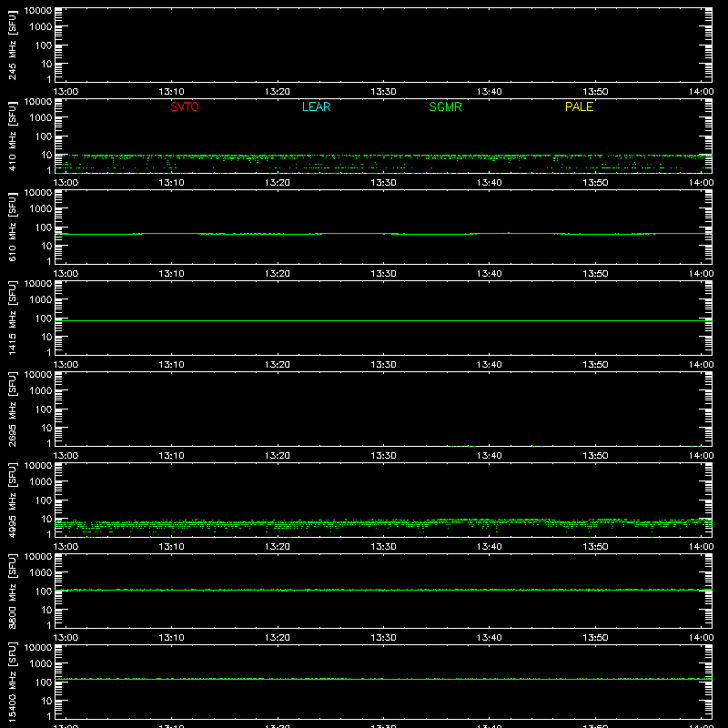This screenshot has width=728, height=728.
Task: Click 13:30 time label below 245 MHz panel
Action: 383,92
